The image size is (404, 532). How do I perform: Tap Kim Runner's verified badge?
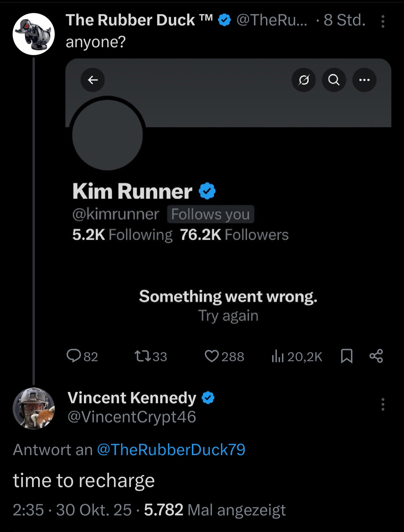[207, 191]
